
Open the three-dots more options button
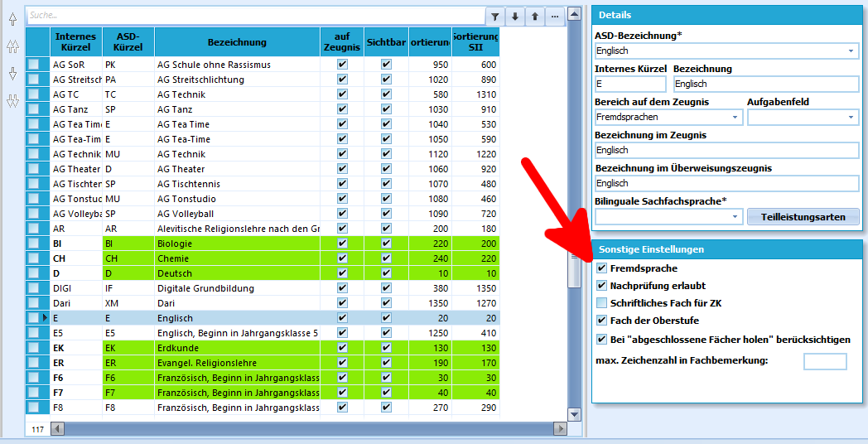(555, 16)
